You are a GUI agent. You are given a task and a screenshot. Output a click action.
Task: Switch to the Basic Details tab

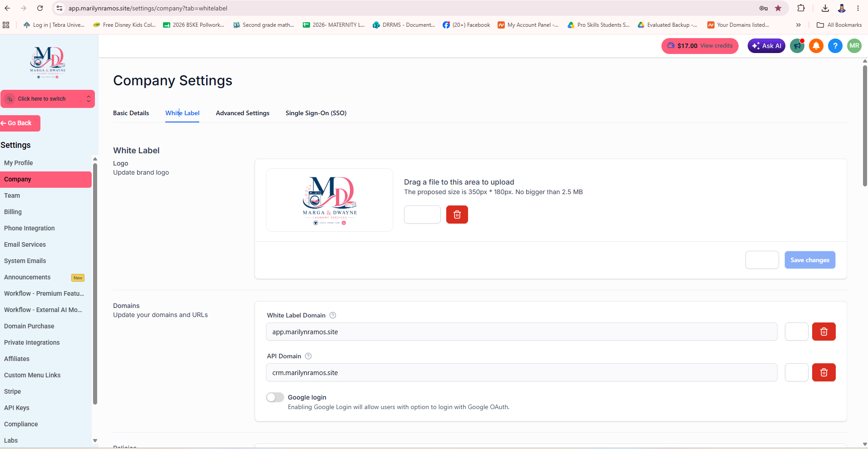tap(131, 113)
